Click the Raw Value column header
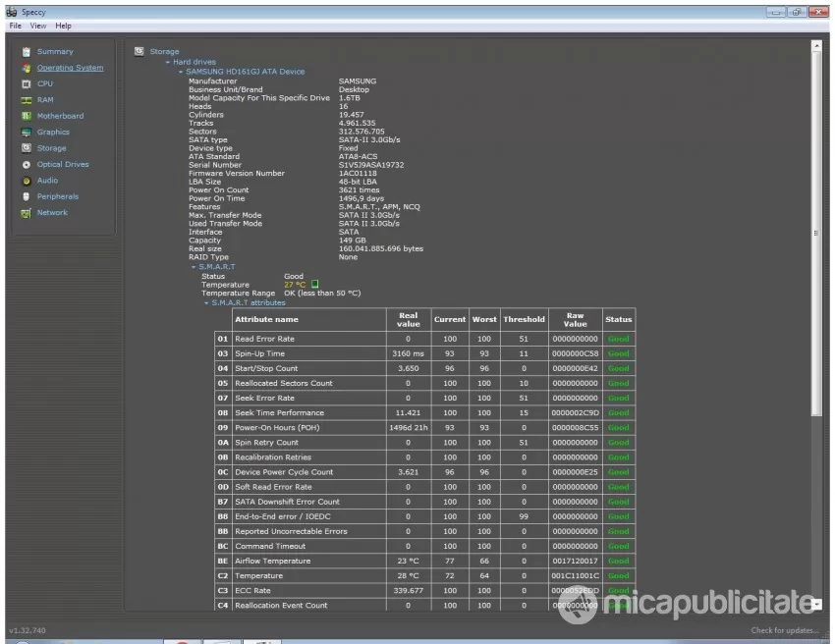The width and height of the screenshot is (835, 644). coord(575,319)
